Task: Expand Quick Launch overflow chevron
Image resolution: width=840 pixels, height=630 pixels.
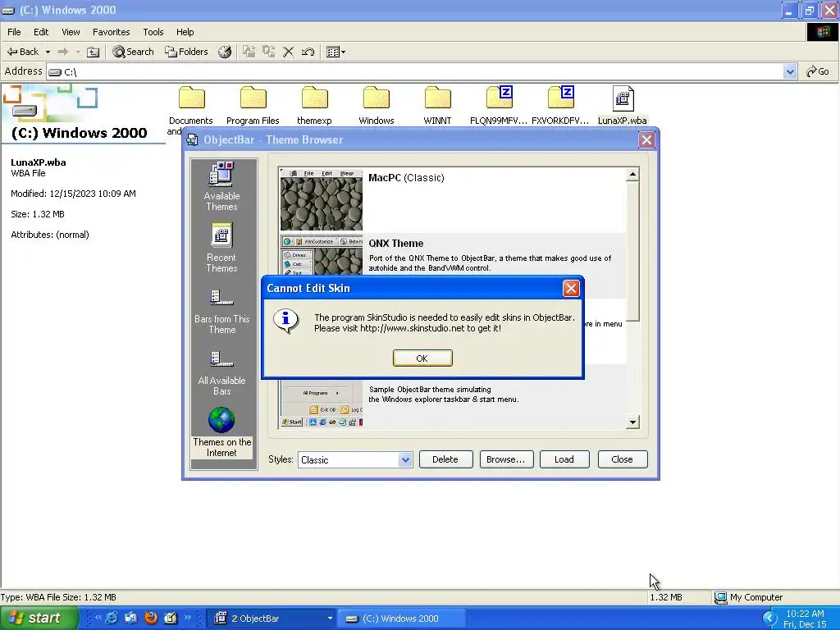Action: [188, 617]
